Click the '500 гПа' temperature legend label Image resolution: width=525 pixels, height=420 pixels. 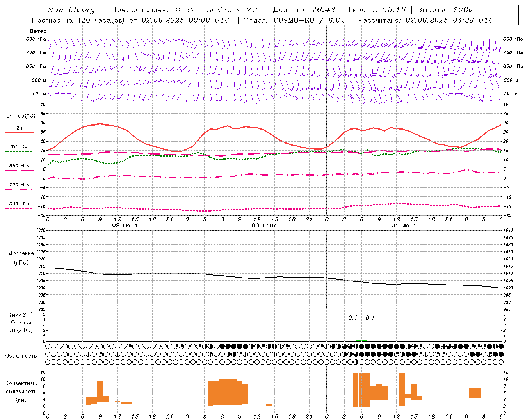click(x=19, y=204)
